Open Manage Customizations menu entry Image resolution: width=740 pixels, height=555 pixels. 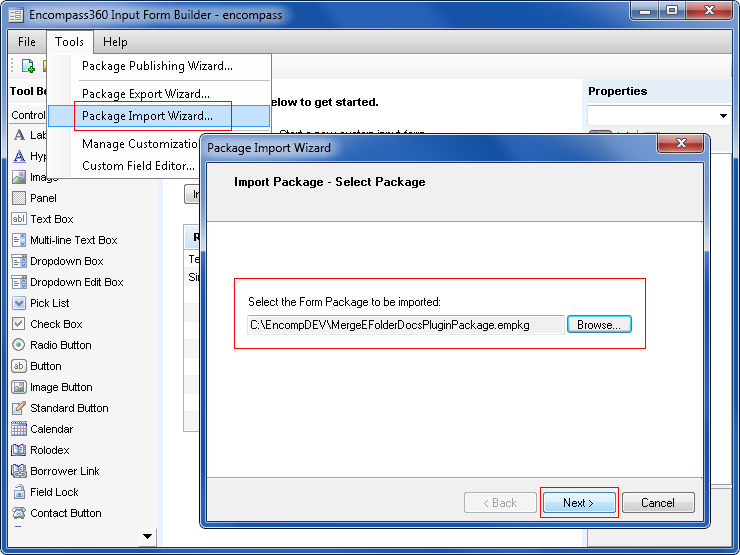pos(140,143)
